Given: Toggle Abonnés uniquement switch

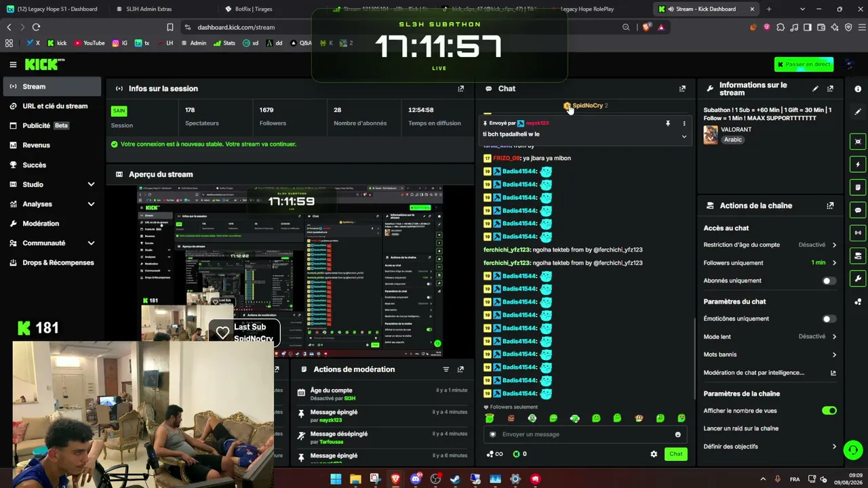Looking at the screenshot, I should (829, 281).
